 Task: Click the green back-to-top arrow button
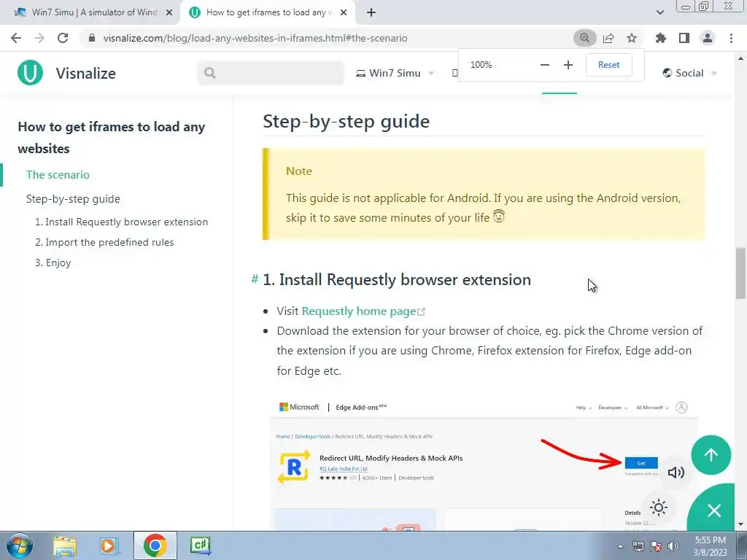711,455
